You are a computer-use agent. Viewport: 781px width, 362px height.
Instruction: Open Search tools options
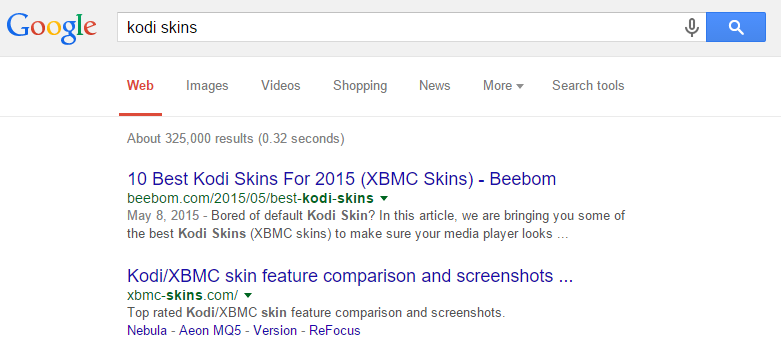tap(588, 86)
